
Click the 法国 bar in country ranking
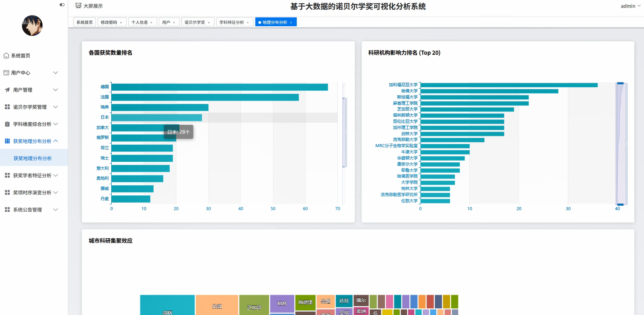point(205,97)
